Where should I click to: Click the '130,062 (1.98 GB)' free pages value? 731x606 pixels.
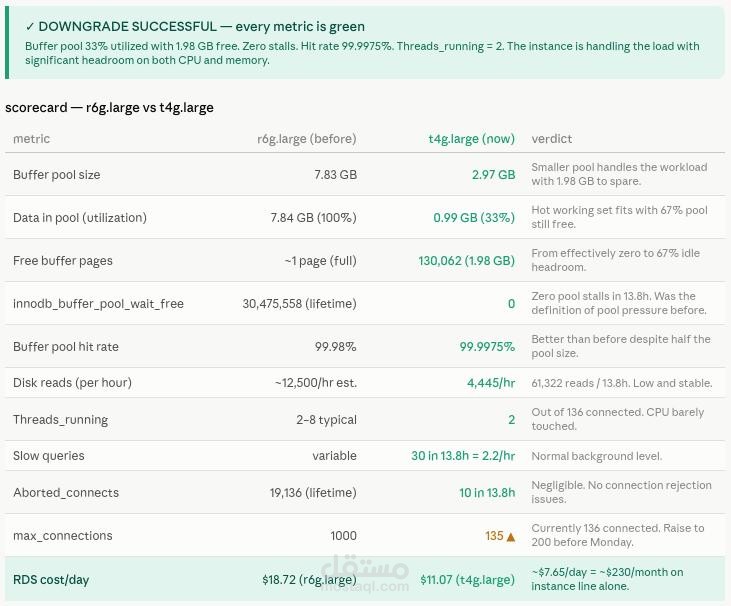[467, 261]
